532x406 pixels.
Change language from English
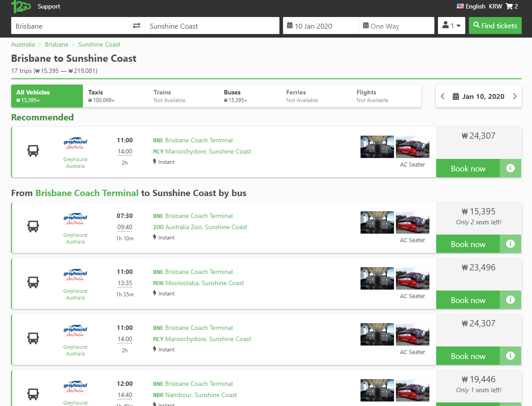click(475, 6)
